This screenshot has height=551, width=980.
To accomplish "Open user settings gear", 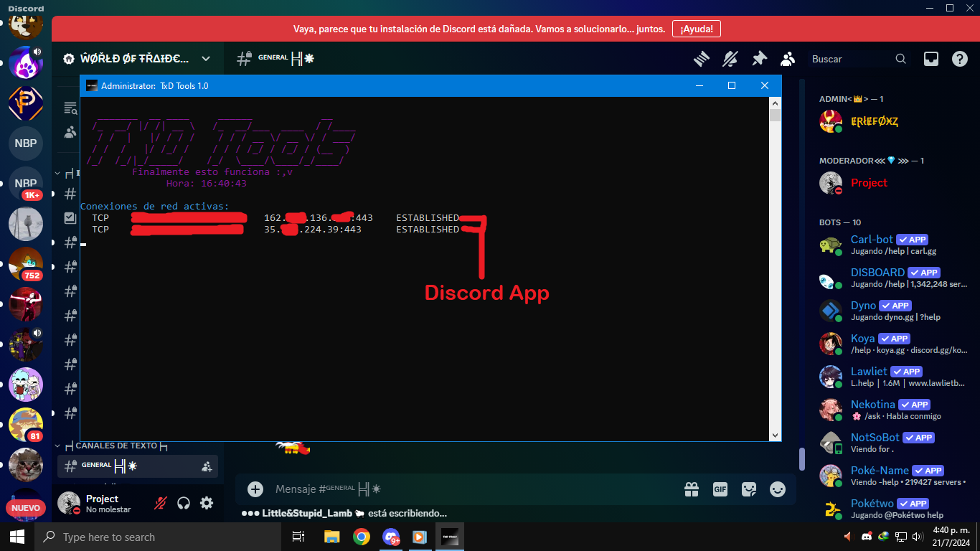I will pyautogui.click(x=207, y=503).
